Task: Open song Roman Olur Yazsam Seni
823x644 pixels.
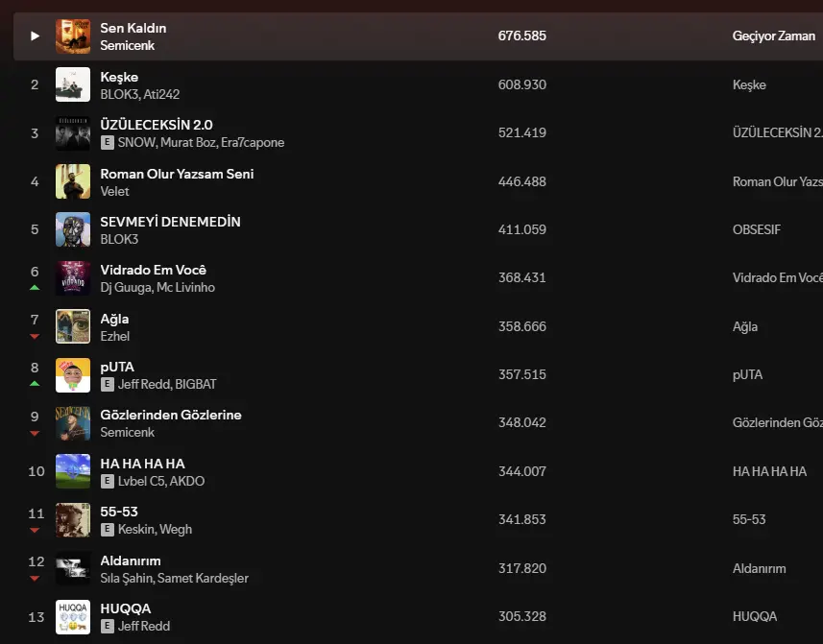Action: click(177, 174)
